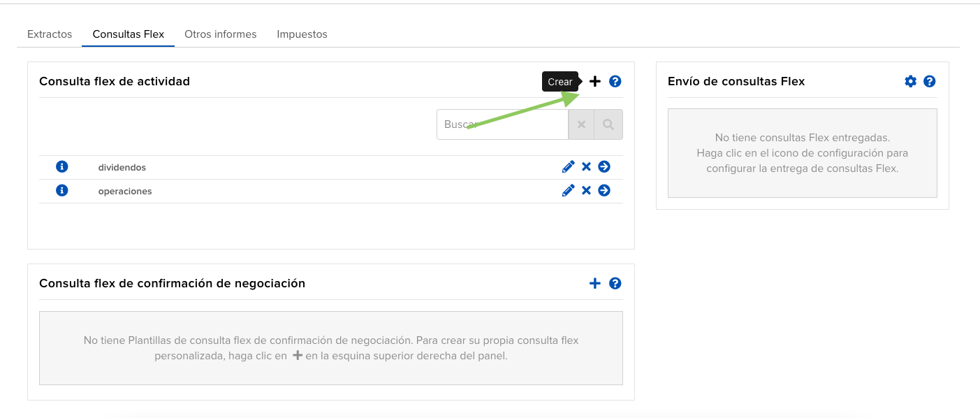980x418 pixels.
Task: Add a trade confirmation flex query
Action: tap(594, 283)
